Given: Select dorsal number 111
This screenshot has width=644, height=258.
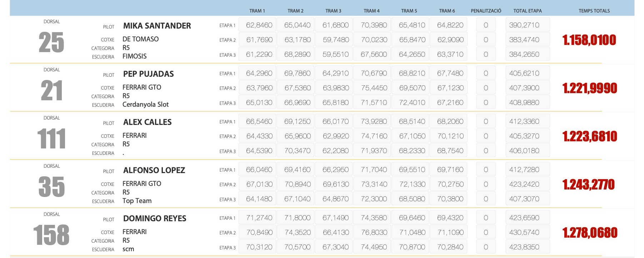Looking at the screenshot, I should point(51,139).
